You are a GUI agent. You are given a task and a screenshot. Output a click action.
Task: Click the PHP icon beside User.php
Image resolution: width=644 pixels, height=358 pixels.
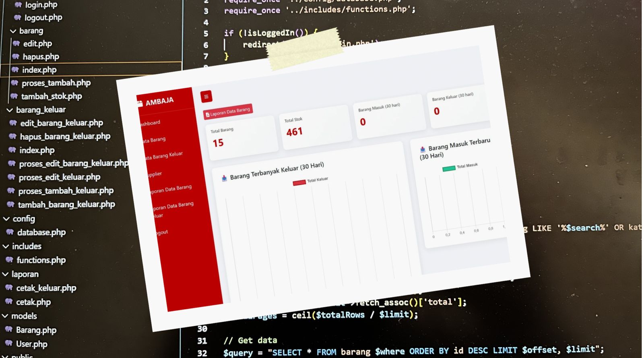[9, 344]
